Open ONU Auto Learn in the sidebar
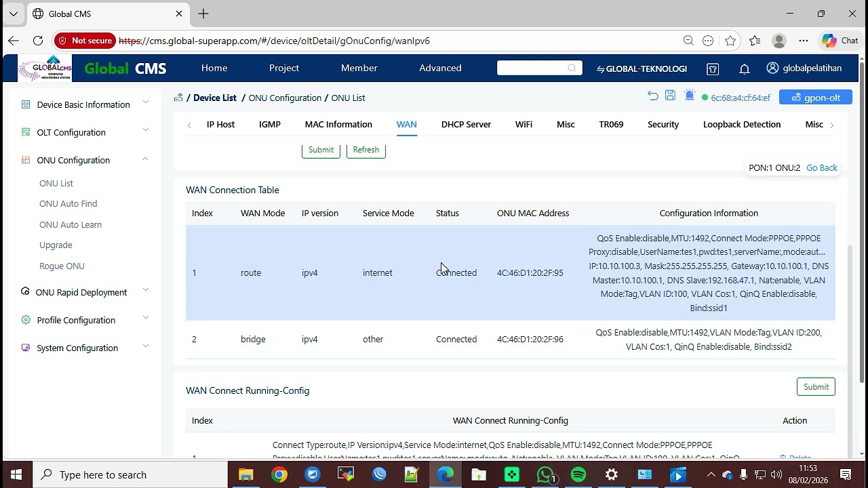The image size is (868, 488). pyautogui.click(x=71, y=224)
